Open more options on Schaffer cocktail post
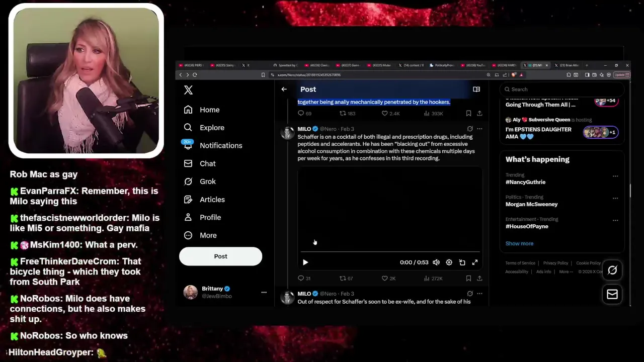This screenshot has width=644, height=362. tap(479, 129)
